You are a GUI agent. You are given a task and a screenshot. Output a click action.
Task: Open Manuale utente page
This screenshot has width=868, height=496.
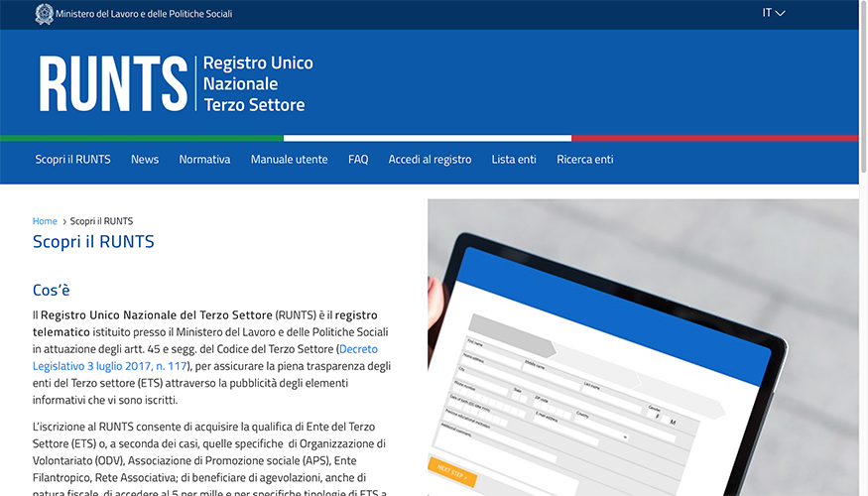pyautogui.click(x=289, y=160)
